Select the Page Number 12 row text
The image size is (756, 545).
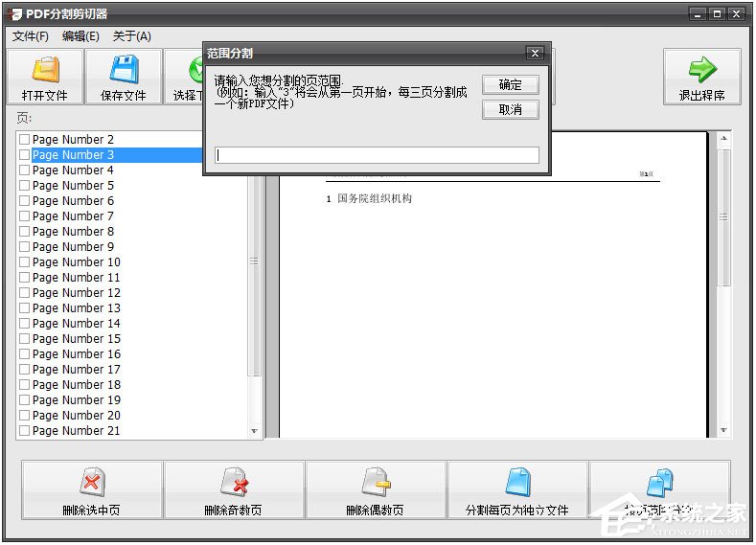coord(77,293)
